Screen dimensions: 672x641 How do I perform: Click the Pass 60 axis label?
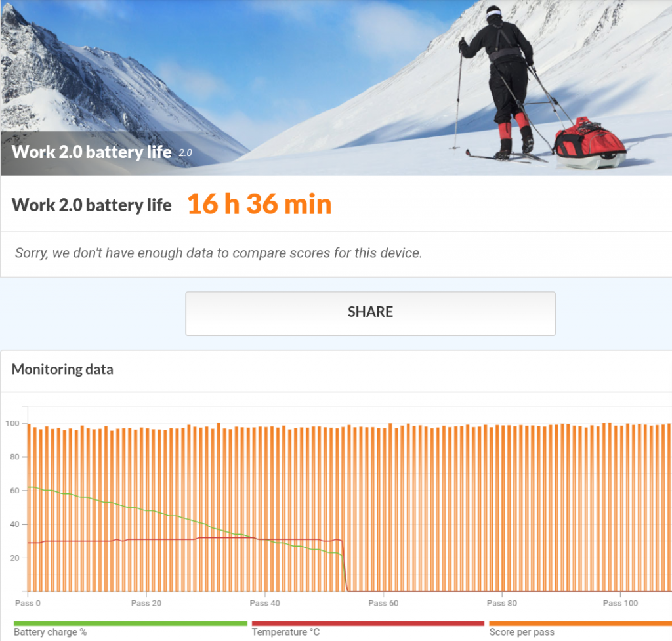tap(383, 604)
